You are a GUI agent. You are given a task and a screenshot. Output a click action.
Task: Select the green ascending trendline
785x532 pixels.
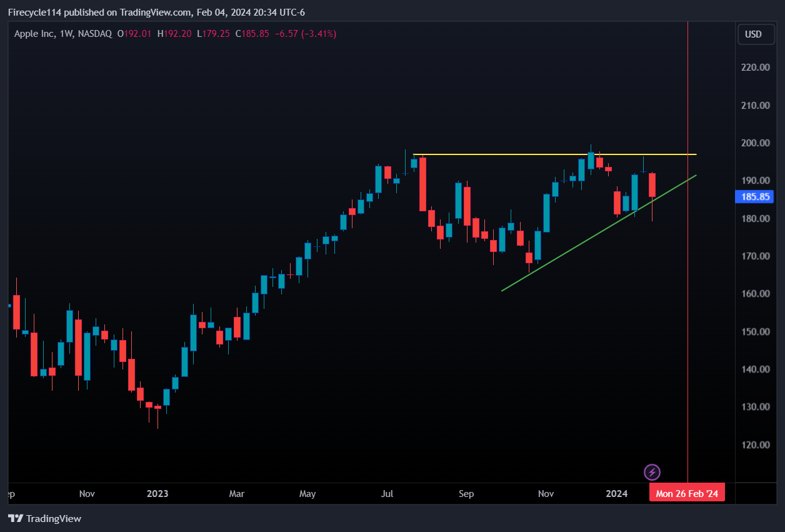coord(599,233)
